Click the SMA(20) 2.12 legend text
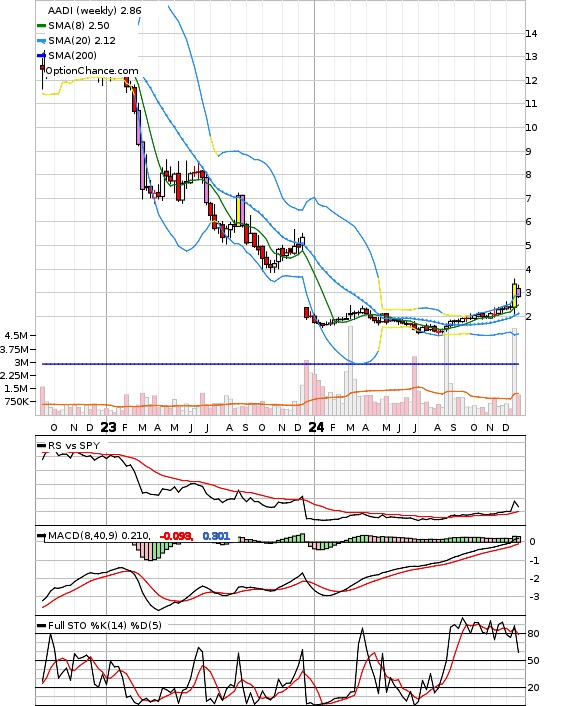Viewport: 566px width, 706px height. pos(82,41)
